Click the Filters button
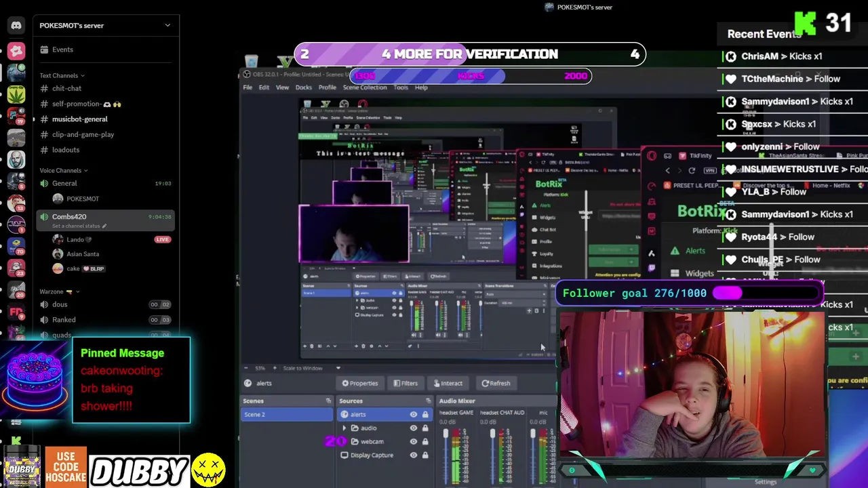 tap(406, 383)
